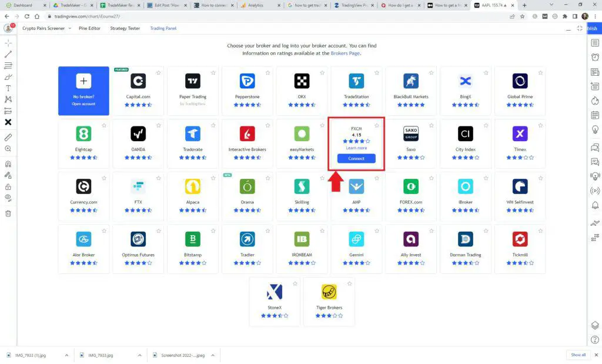Open alerts bell in right sidebar
Viewport: 602px width, 364px height.
tap(595, 205)
